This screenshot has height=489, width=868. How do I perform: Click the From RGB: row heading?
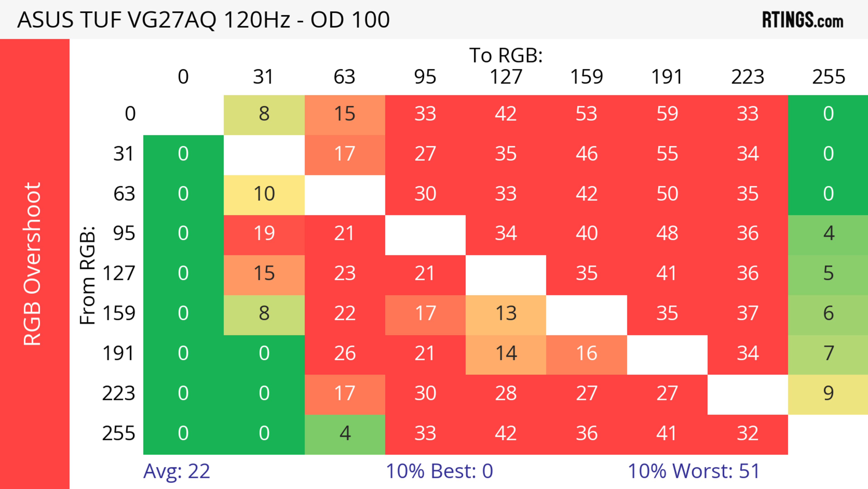coord(88,276)
